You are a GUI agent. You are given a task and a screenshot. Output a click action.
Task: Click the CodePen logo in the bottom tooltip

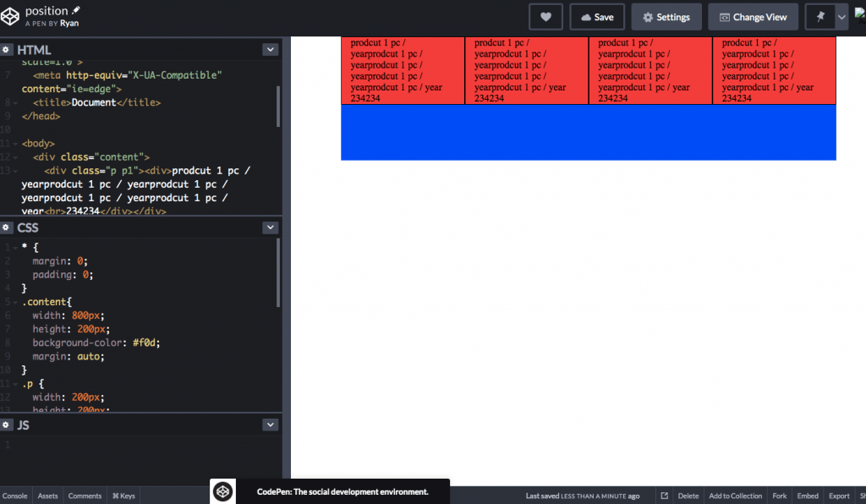coord(222,491)
